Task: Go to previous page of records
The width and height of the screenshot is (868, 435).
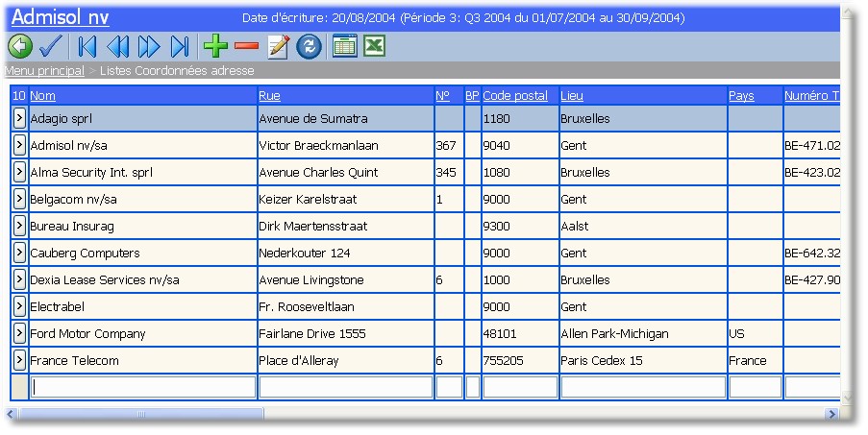Action: [118, 46]
